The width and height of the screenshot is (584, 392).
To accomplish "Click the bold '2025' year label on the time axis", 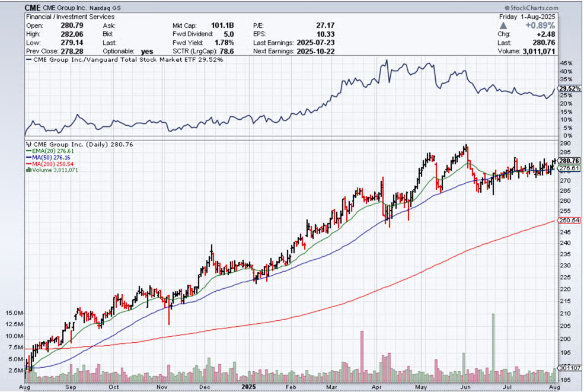I will (249, 387).
